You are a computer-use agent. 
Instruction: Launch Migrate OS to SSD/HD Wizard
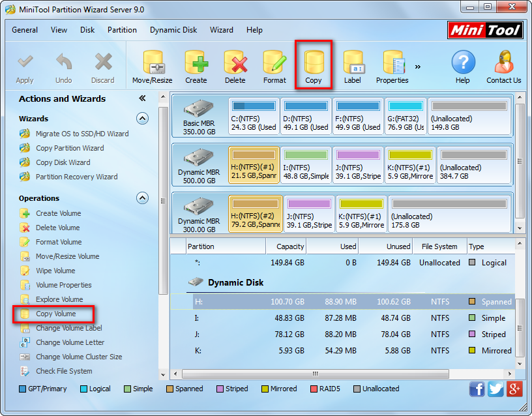tap(74, 134)
